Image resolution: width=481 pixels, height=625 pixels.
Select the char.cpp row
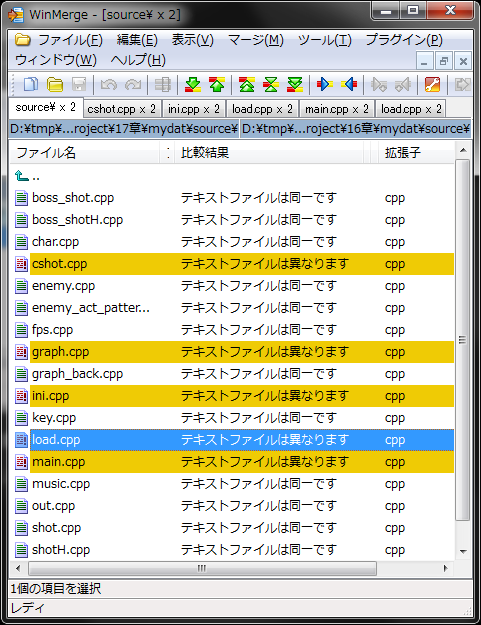[234, 242]
